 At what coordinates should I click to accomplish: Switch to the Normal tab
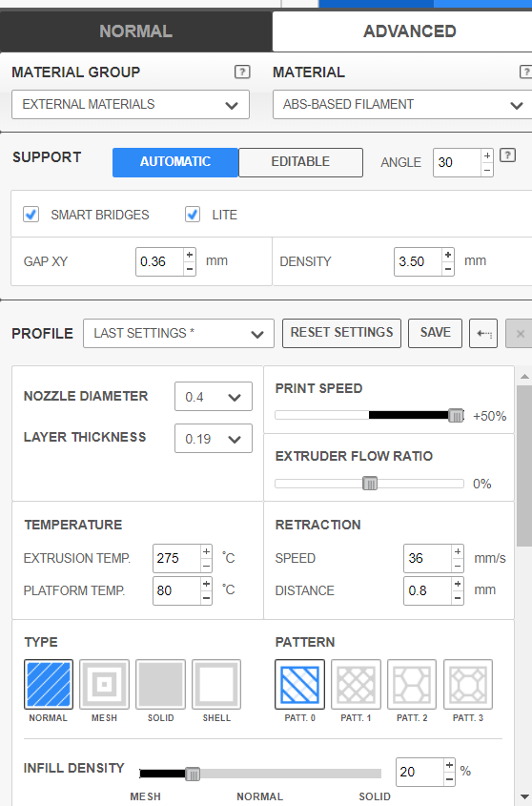pos(135,31)
